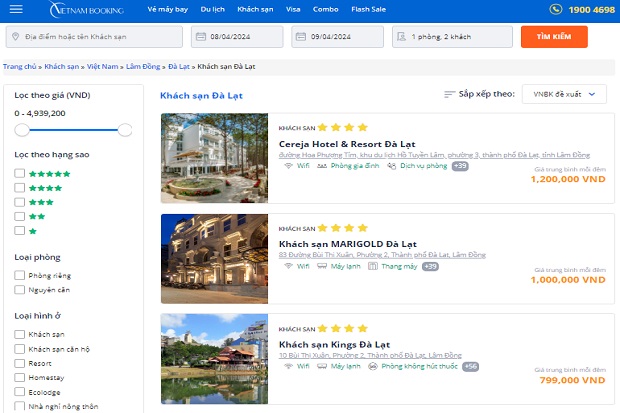This screenshot has width=620, height=413.
Task: Tick the 2-star filter checkbox
Action: [x=19, y=216]
